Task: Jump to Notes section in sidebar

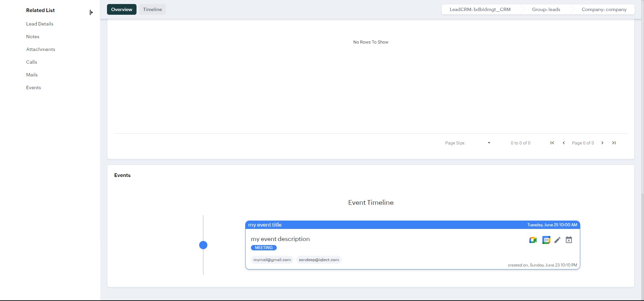Action: pyautogui.click(x=33, y=37)
